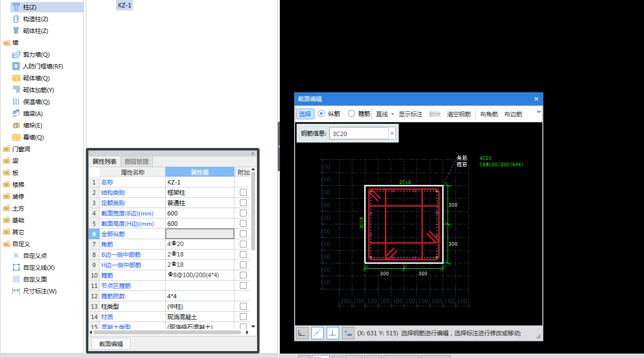Pick the 自定义线(X) custom line icon
This screenshot has width=644, height=358.
point(16,267)
